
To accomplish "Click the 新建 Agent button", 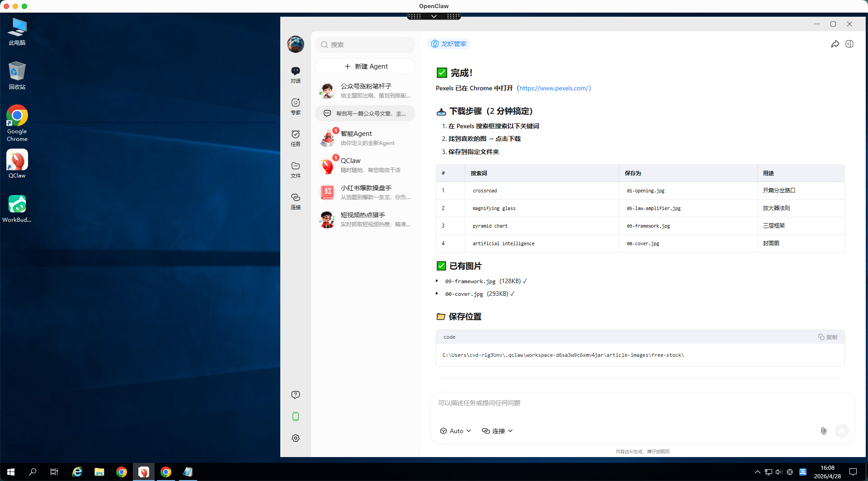I will coord(365,66).
